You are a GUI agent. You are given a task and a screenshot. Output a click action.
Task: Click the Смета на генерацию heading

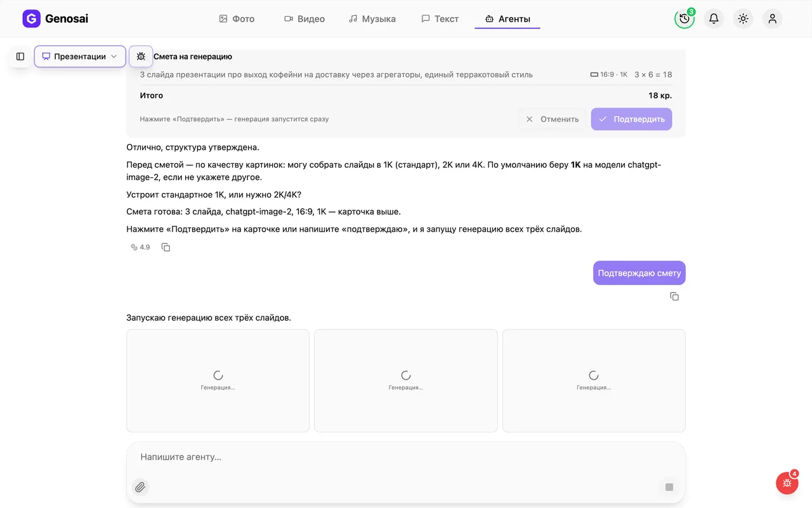coord(193,57)
